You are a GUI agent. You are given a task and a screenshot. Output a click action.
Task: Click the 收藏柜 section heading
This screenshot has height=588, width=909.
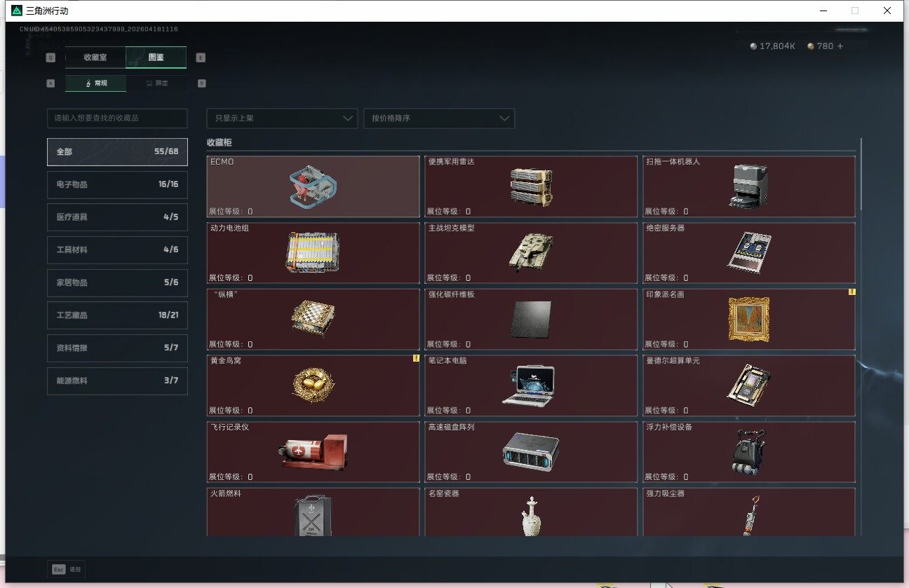219,142
